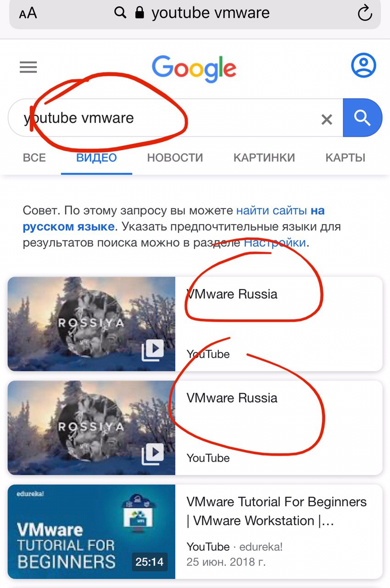Select the ВИДЕО tab
The image size is (390, 588).
coord(96,158)
